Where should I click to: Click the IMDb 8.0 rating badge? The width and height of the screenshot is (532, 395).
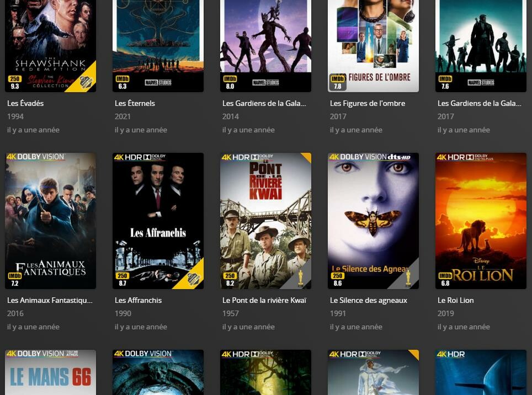tap(230, 82)
